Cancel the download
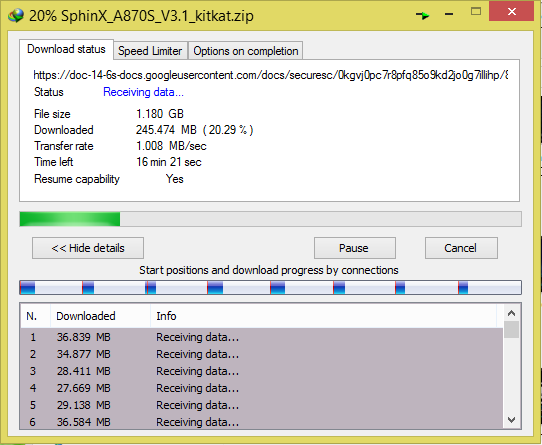 461,248
